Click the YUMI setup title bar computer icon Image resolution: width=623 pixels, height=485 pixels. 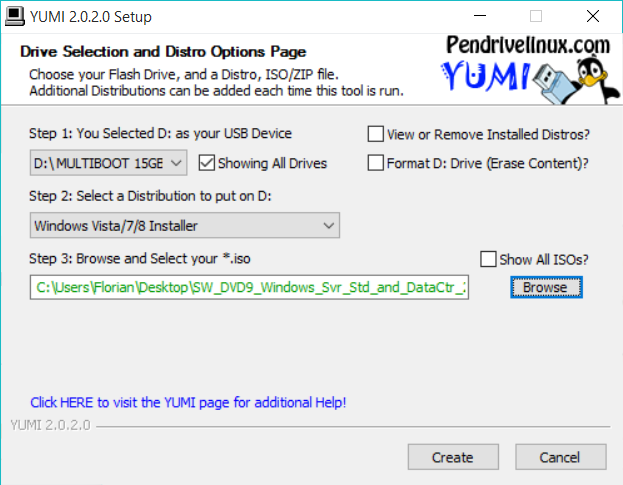point(15,16)
